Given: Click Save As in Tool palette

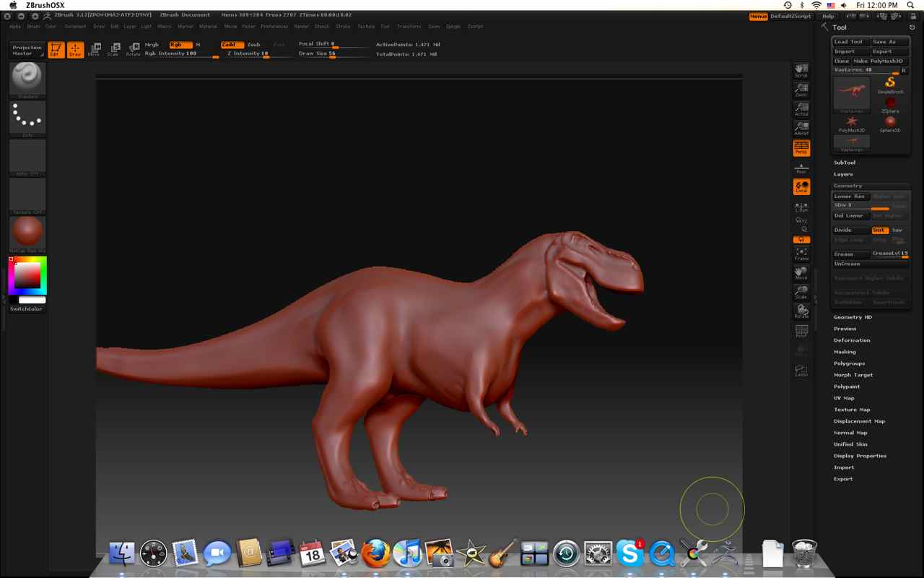Looking at the screenshot, I should [x=890, y=42].
